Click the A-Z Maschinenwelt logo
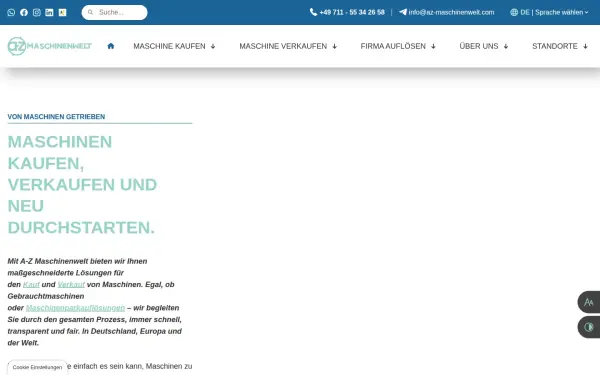 click(49, 46)
